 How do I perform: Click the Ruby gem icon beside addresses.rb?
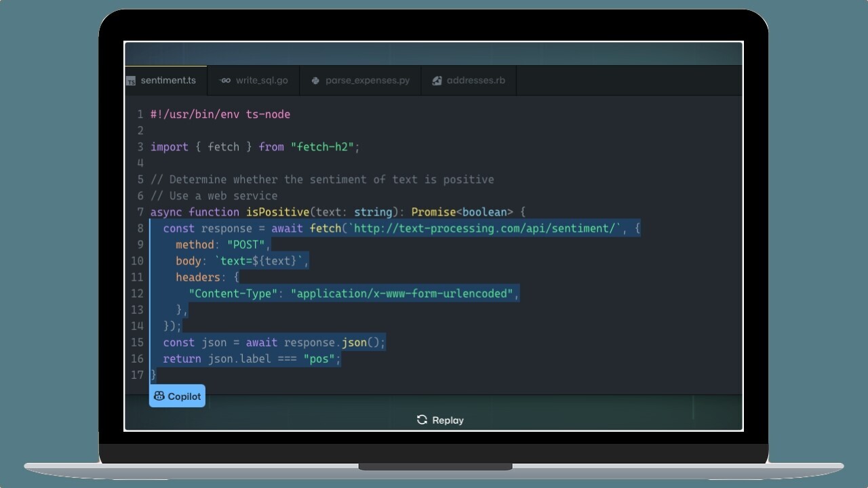pyautogui.click(x=436, y=80)
